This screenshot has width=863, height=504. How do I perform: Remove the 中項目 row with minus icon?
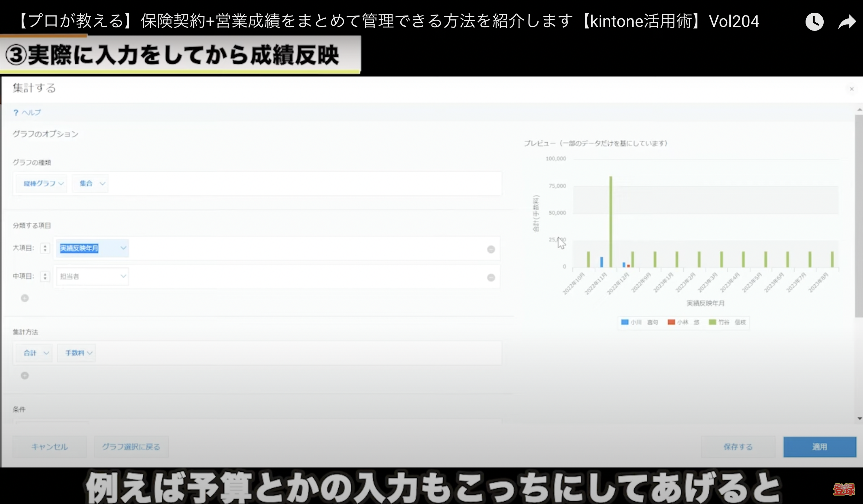point(491,277)
